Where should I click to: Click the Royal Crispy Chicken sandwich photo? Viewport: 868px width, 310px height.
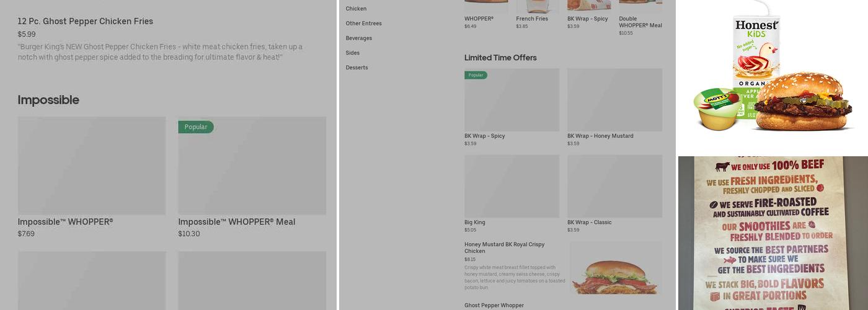[616, 268]
